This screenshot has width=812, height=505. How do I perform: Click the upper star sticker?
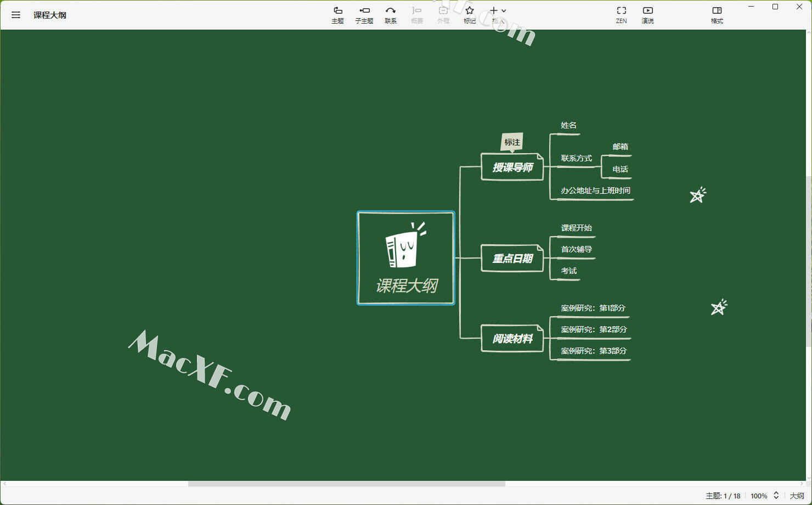click(698, 195)
